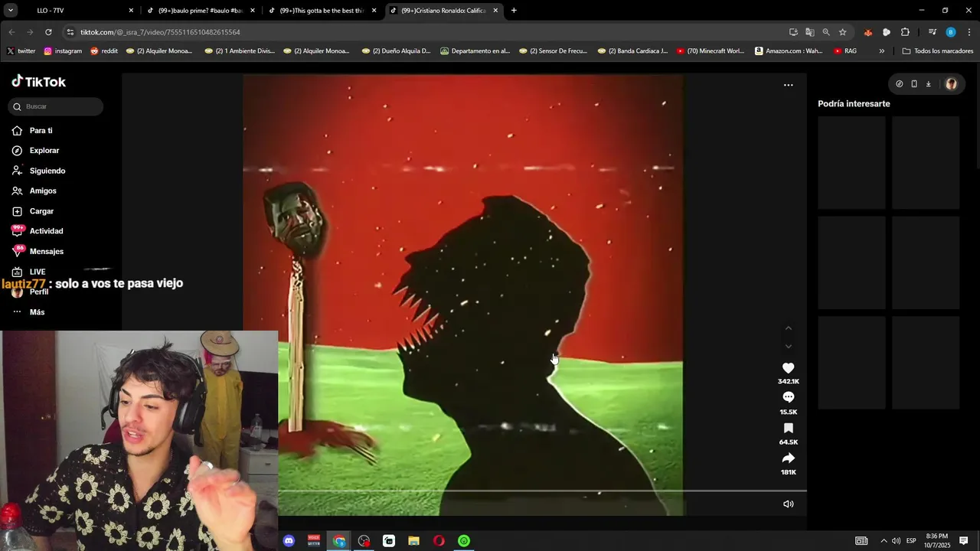Bookmark this page with the star icon
This screenshot has height=551, width=980.
click(842, 32)
